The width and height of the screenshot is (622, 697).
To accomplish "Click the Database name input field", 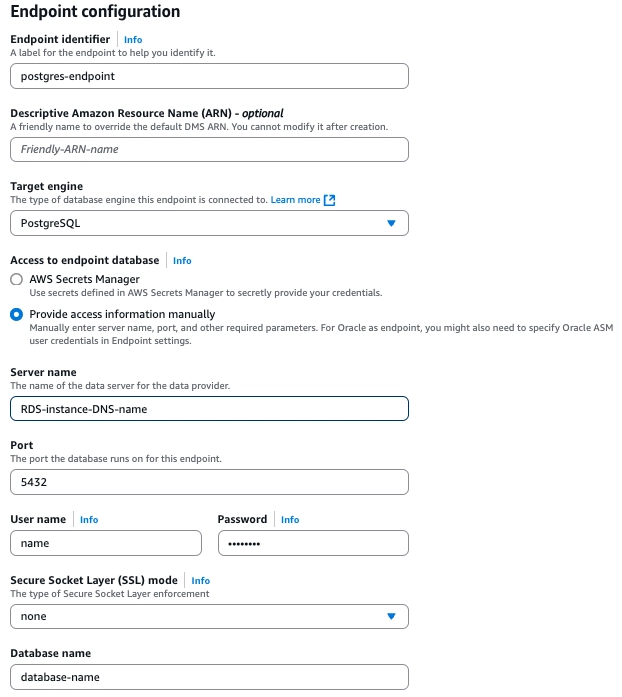I will point(209,677).
